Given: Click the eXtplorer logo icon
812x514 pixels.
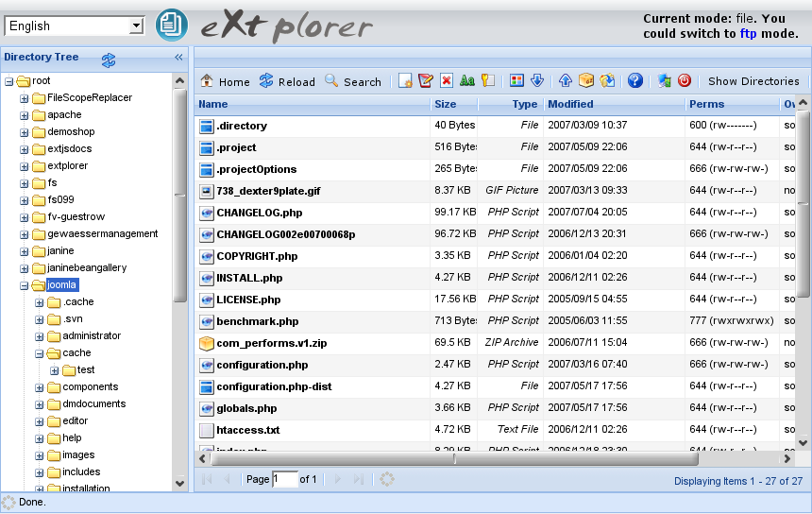Looking at the screenshot, I should coord(172,25).
